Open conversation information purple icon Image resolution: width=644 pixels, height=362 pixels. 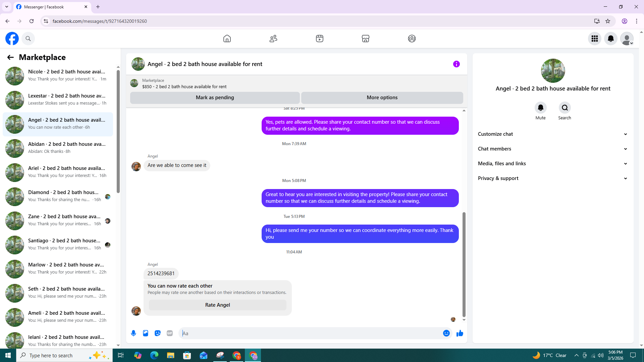click(x=456, y=64)
